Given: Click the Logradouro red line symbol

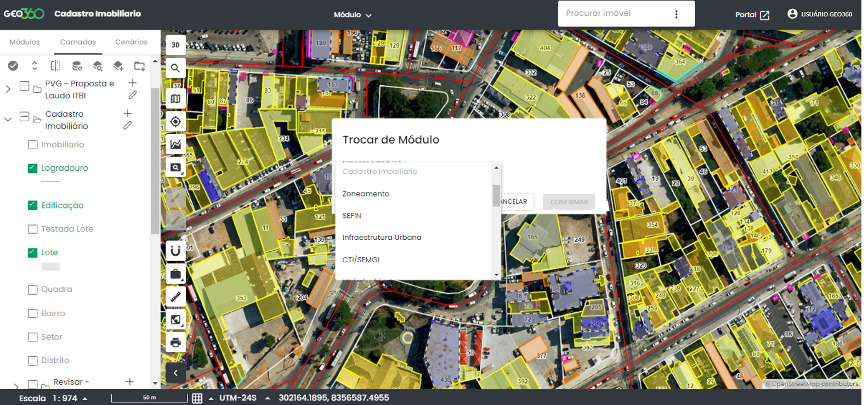Looking at the screenshot, I should (50, 182).
